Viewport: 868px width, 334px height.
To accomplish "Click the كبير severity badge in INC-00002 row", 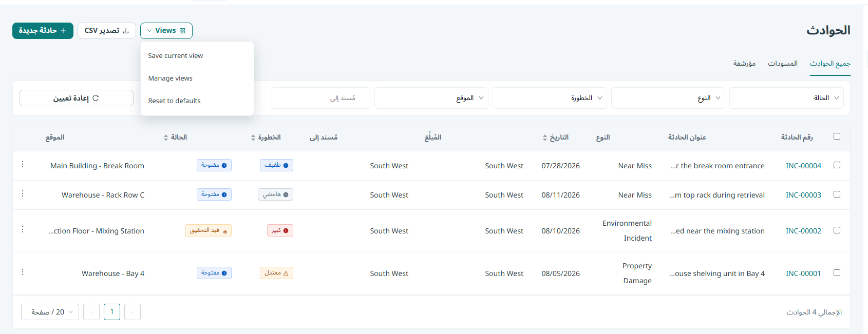I will [x=280, y=231].
